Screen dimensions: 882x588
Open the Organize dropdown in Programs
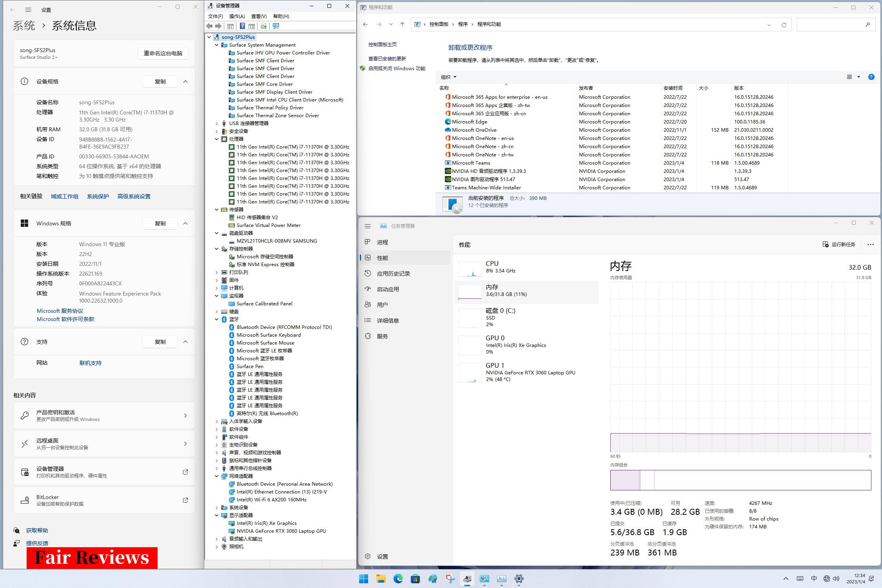pyautogui.click(x=448, y=77)
